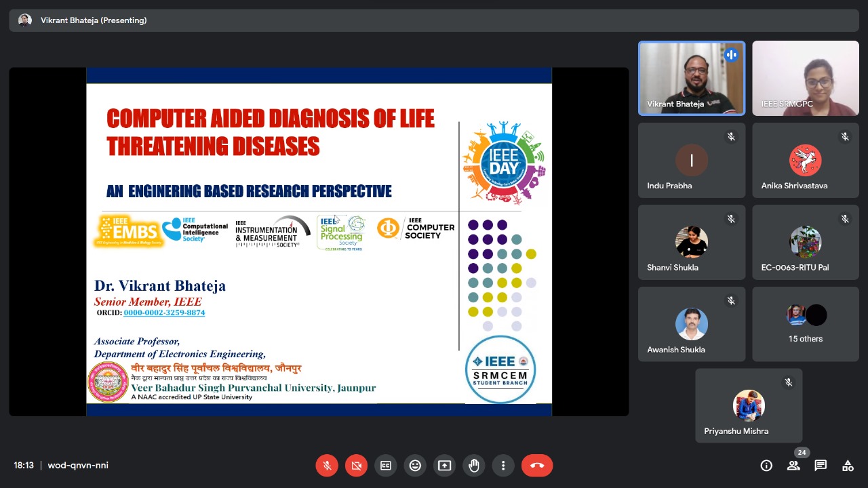
Task: Unmute the microphone in the call bar
Action: tap(327, 466)
